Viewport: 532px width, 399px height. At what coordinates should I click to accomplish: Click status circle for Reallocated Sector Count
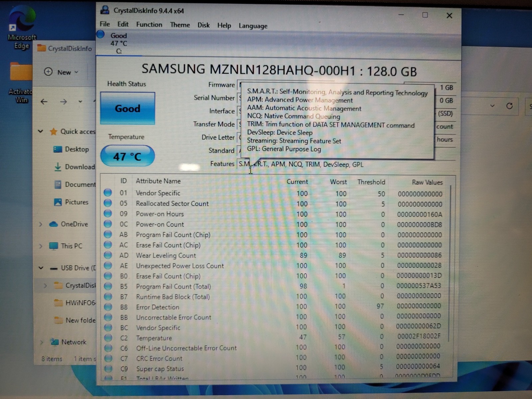coord(107,203)
